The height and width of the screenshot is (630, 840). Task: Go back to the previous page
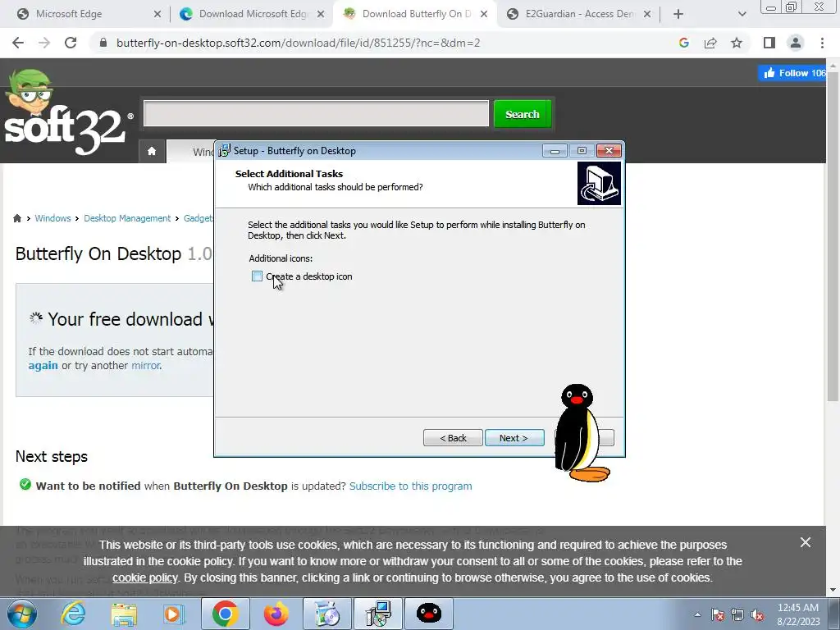point(18,43)
